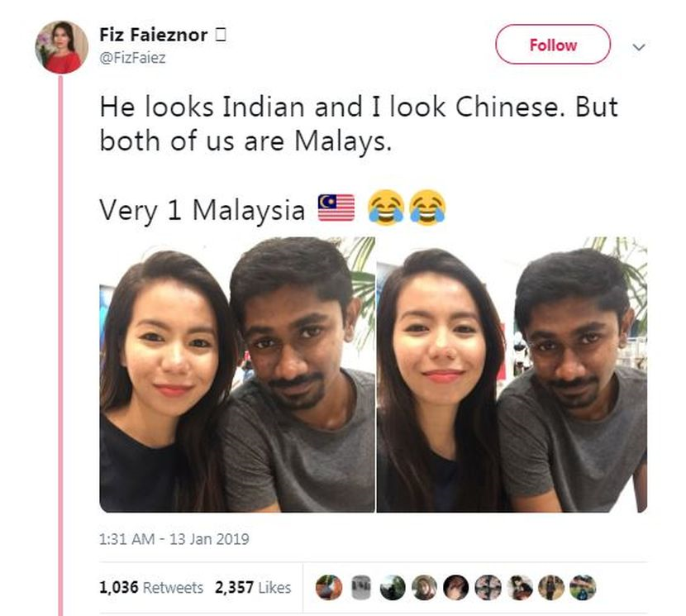Viewport: 686px width, 616px height.
Task: Expand the tweet options chevron menu
Action: pos(639,47)
